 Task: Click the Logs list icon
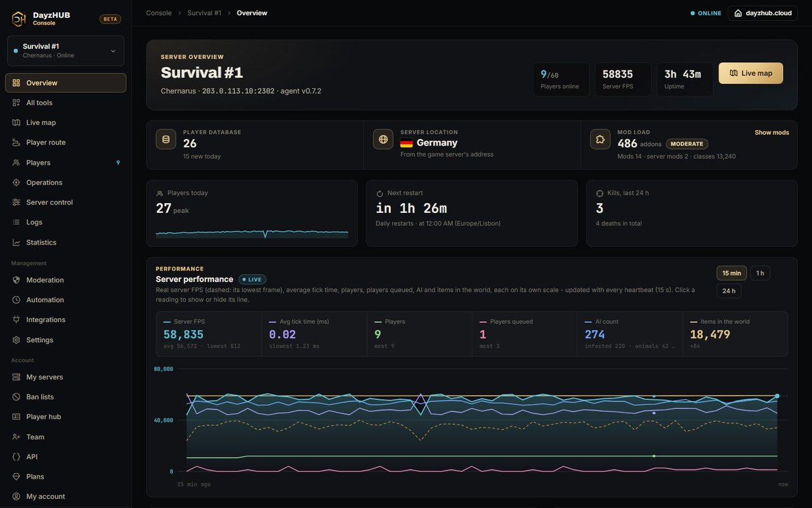point(16,222)
